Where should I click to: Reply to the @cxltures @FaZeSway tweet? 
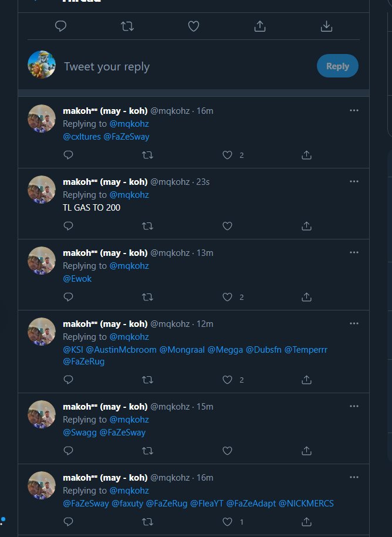point(68,155)
